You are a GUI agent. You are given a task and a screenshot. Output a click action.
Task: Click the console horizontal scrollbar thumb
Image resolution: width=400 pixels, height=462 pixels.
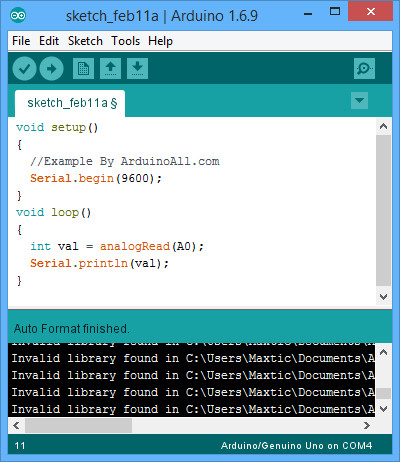point(79,425)
